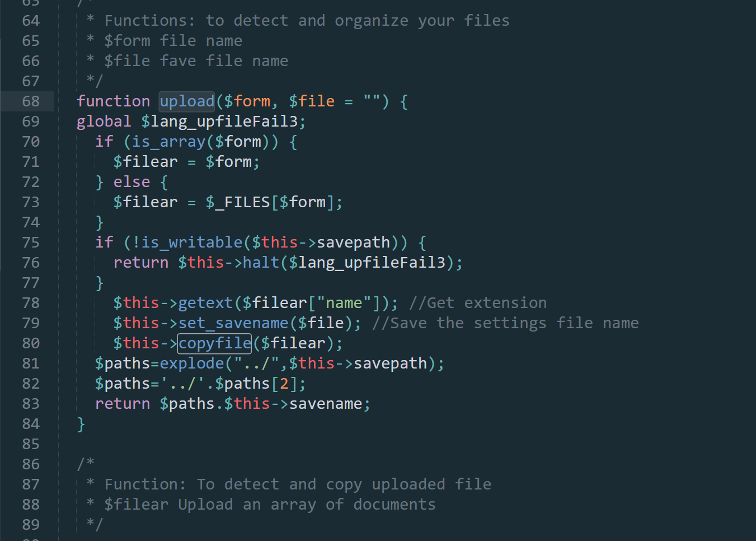Place cursor on $_FILES superglobal
Screen dimensions: 756x541
(238, 202)
